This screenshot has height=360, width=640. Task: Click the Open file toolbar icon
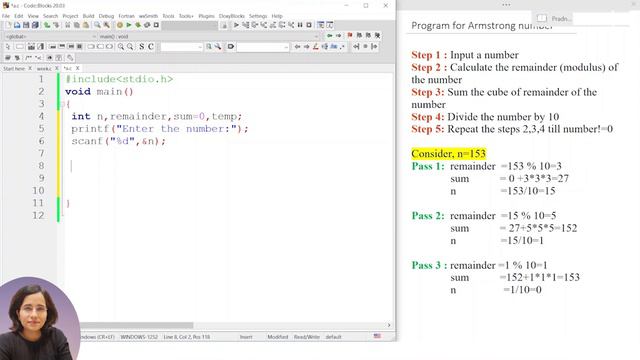pos(17,25)
